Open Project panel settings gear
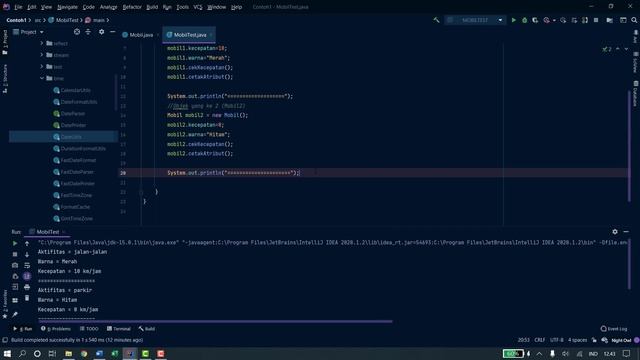The height and width of the screenshot is (360, 640). tap(101, 32)
